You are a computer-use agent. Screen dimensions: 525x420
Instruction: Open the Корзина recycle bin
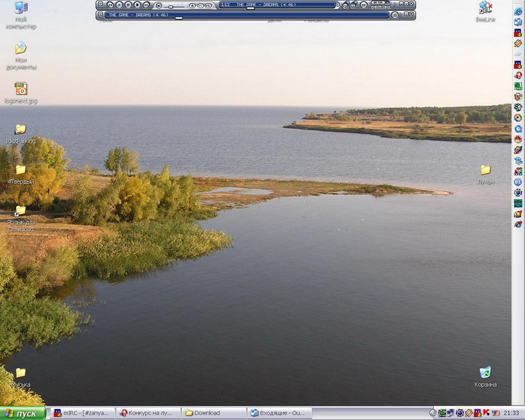485,373
